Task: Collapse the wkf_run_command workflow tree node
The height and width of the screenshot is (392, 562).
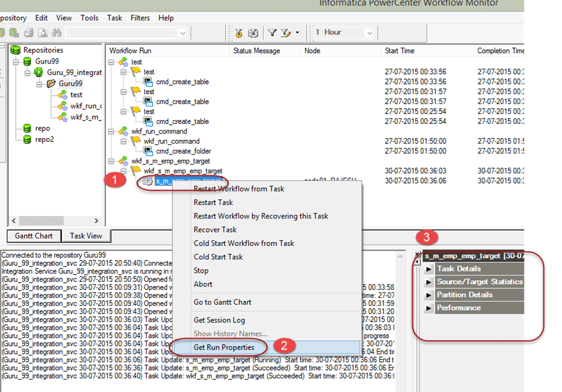Action: (111, 131)
